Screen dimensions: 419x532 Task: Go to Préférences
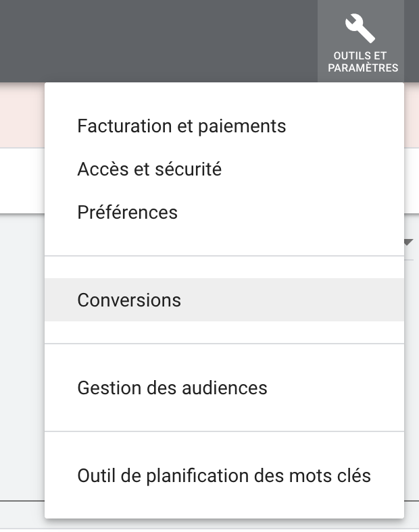point(127,213)
